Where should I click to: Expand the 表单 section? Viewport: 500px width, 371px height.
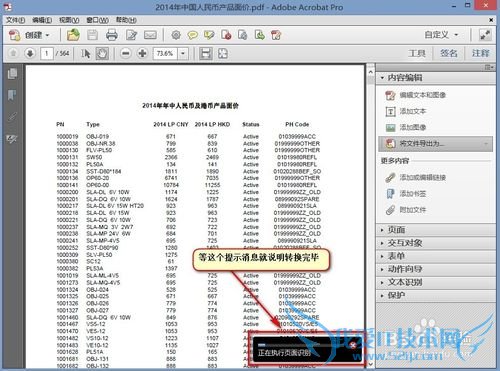435,256
